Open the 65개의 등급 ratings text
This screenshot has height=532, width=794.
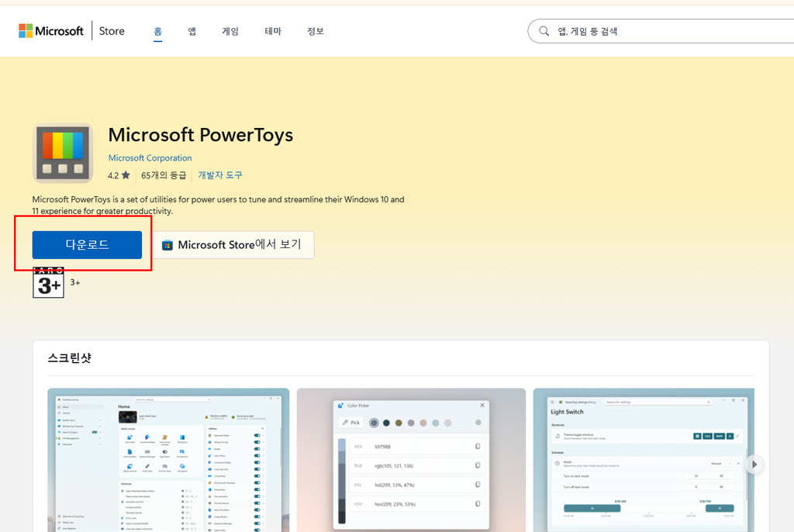pyautogui.click(x=164, y=175)
